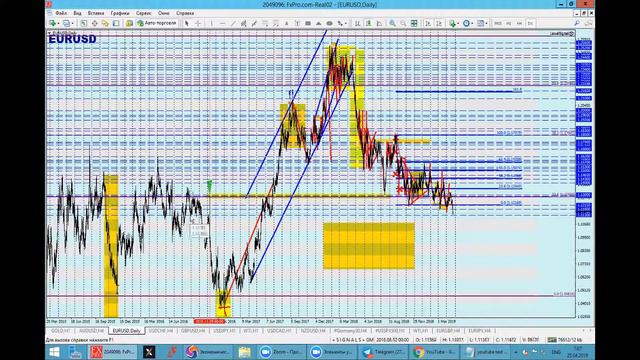
Task: Switch to the USDCHF,H4 chart tab
Action: [161, 331]
